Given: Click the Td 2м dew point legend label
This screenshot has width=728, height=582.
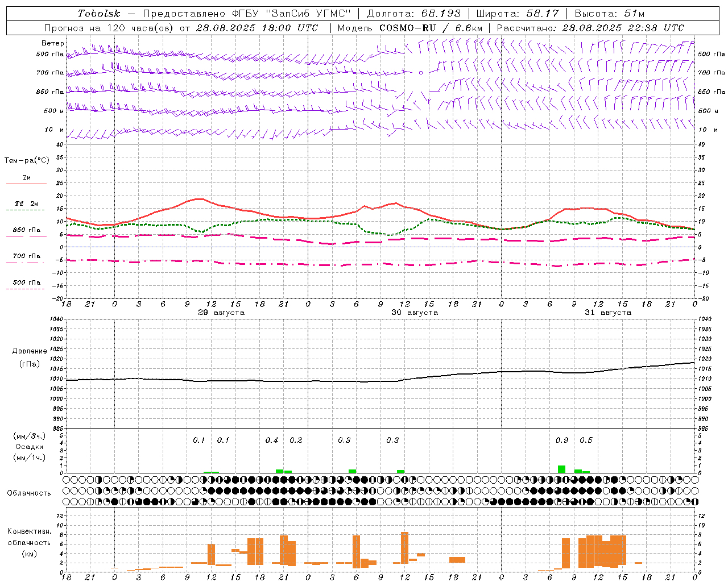Looking at the screenshot, I should tap(26, 203).
